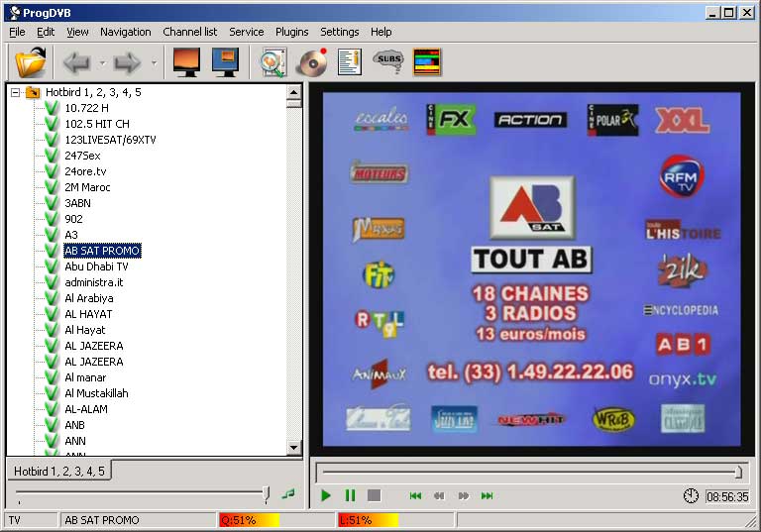Select channel administra.it
761x532 pixels.
[x=94, y=282]
